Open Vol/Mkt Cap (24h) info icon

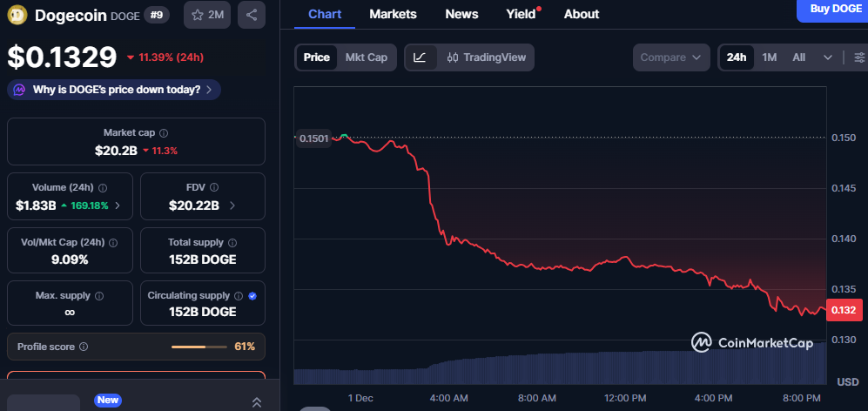coord(113,243)
